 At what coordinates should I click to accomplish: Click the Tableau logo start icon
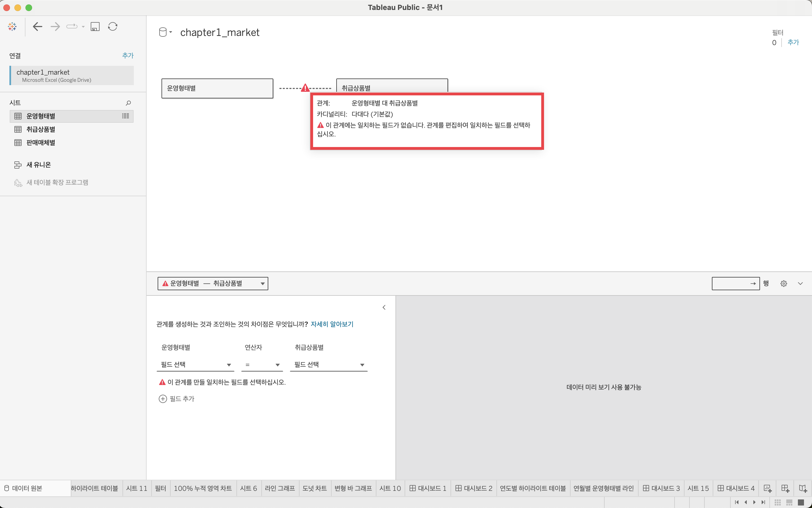pyautogui.click(x=12, y=27)
